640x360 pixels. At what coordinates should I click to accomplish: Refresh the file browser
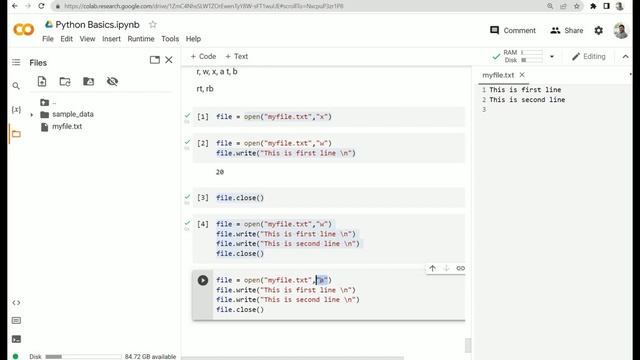pos(65,81)
